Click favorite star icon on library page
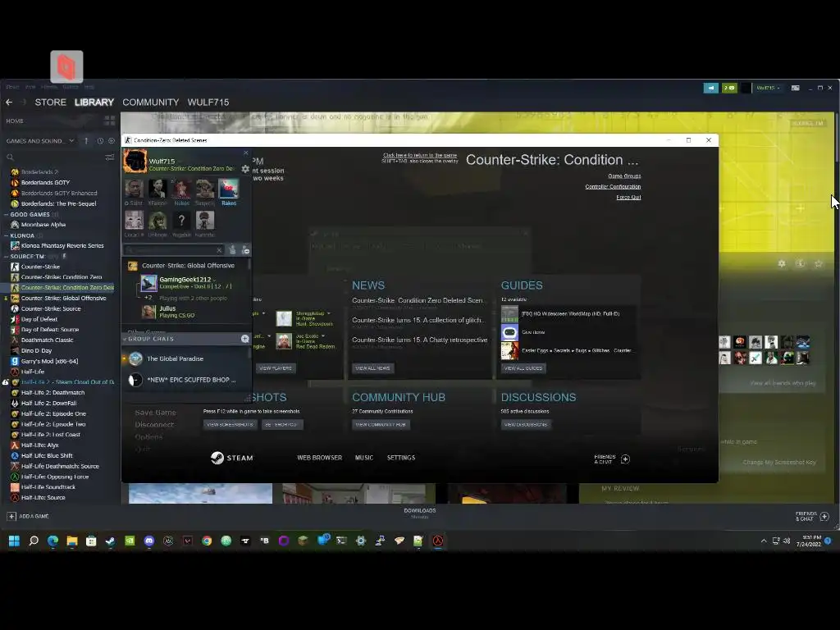 click(819, 263)
